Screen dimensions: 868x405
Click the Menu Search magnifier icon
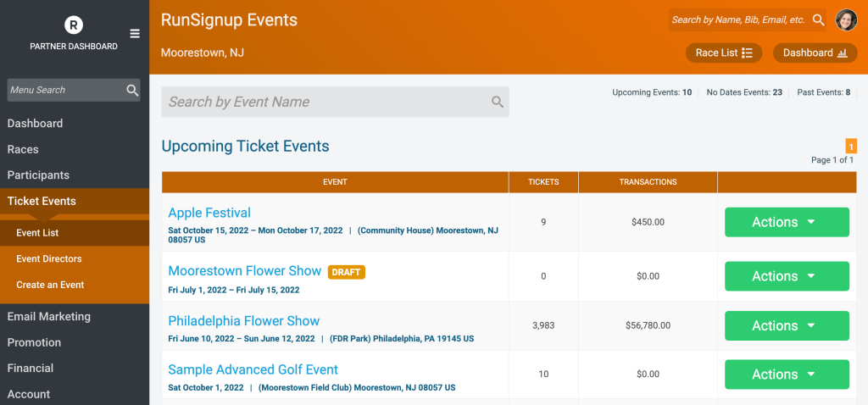click(132, 90)
